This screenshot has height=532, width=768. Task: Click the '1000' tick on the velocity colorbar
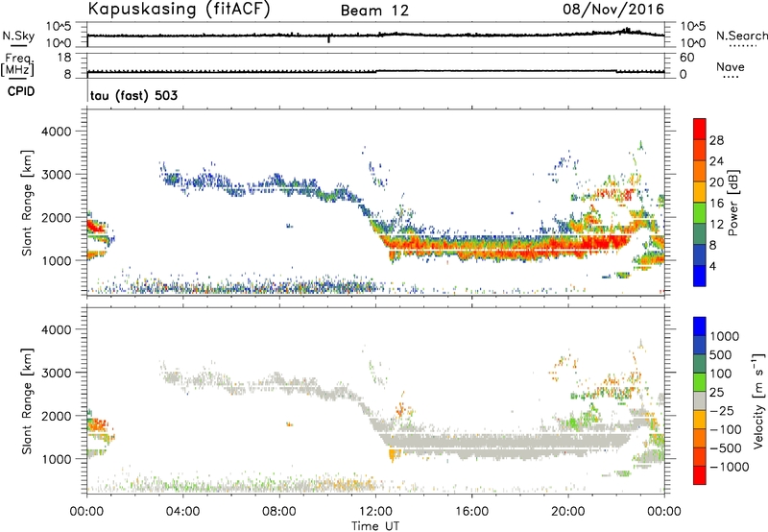tap(725, 336)
